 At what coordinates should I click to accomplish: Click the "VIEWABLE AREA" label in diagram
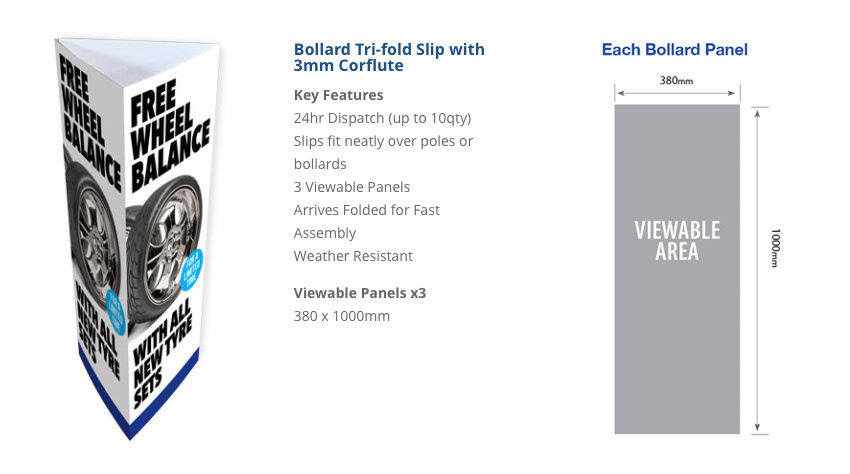(677, 241)
